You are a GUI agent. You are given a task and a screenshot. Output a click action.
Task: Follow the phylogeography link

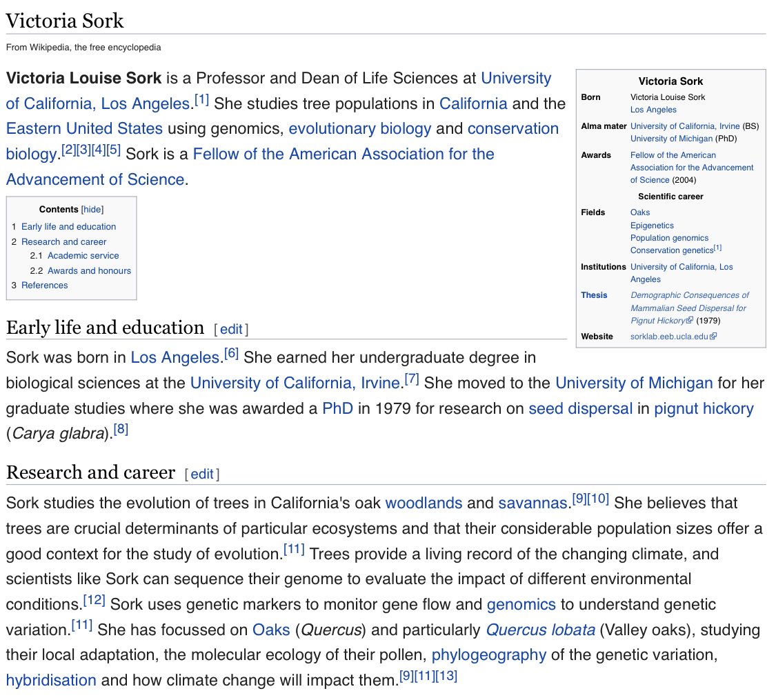point(489,655)
